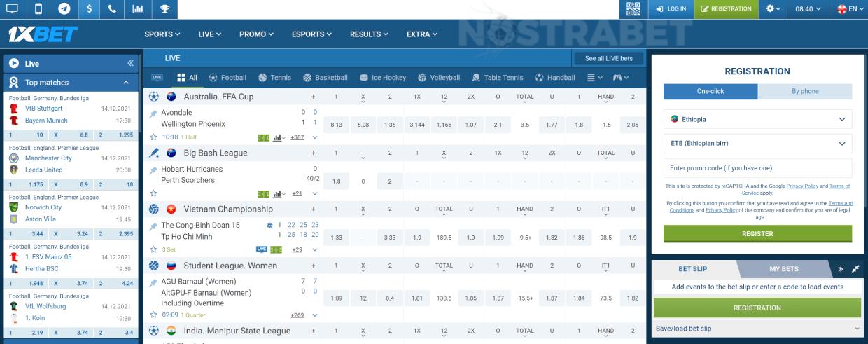Open pitch view for Hobart Hurricanes match
Viewport: 868px width, 344px height.
[264, 194]
